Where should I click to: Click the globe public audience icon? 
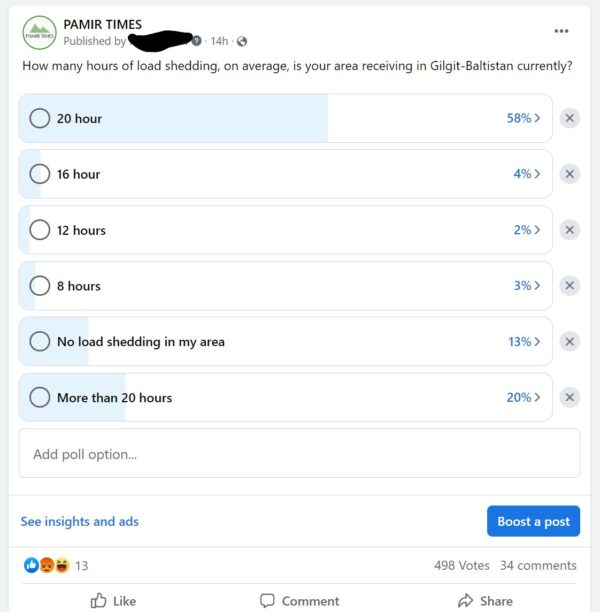point(242,41)
